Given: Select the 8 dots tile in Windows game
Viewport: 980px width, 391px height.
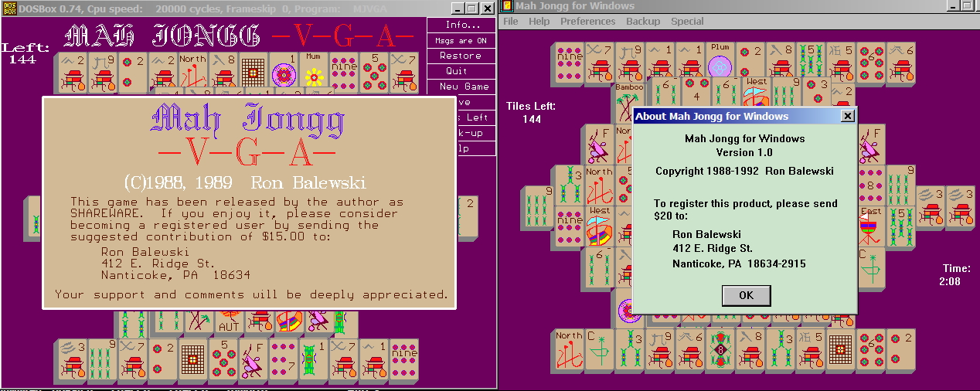Looking at the screenshot, I should point(871,185).
